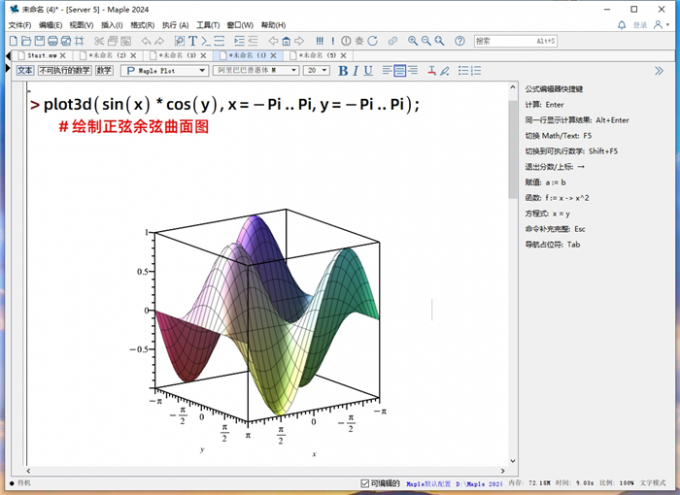Toggle the 可编辑的 checkbox
Screen dimensions: 680x495
(365, 483)
